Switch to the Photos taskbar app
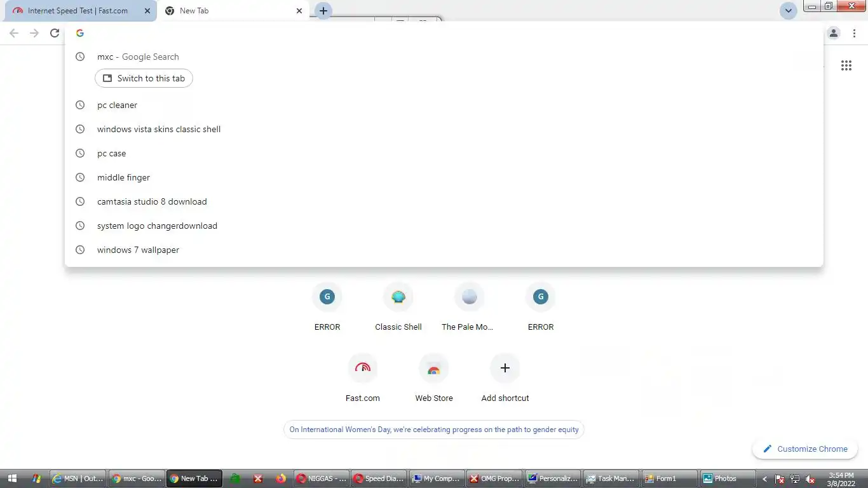The width and height of the screenshot is (868, 488). pos(728,478)
